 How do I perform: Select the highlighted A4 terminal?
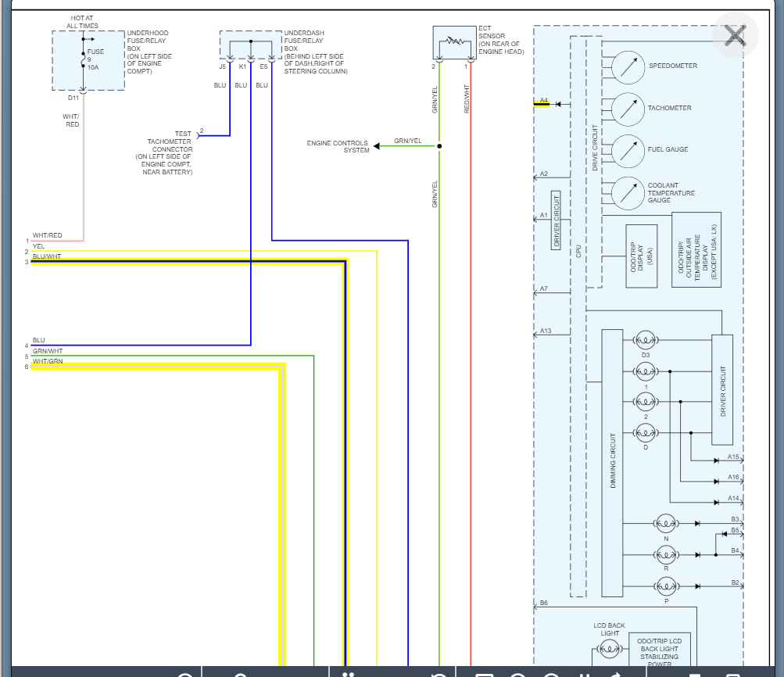[544, 103]
